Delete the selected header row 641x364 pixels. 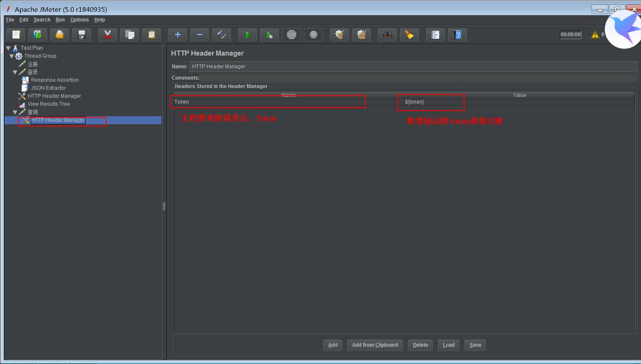421,345
